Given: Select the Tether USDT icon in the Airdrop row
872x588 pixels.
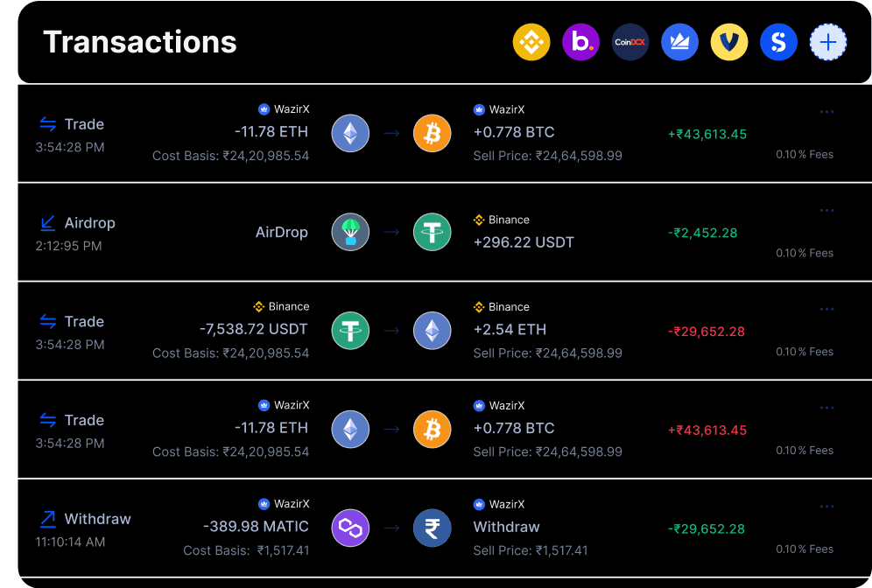Looking at the screenshot, I should [x=432, y=232].
